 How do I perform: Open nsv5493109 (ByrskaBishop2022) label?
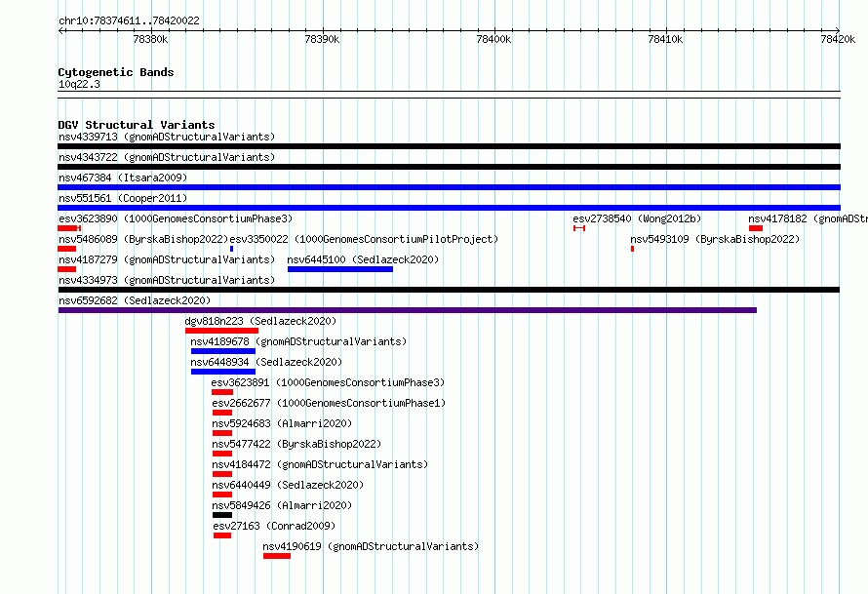tap(715, 239)
